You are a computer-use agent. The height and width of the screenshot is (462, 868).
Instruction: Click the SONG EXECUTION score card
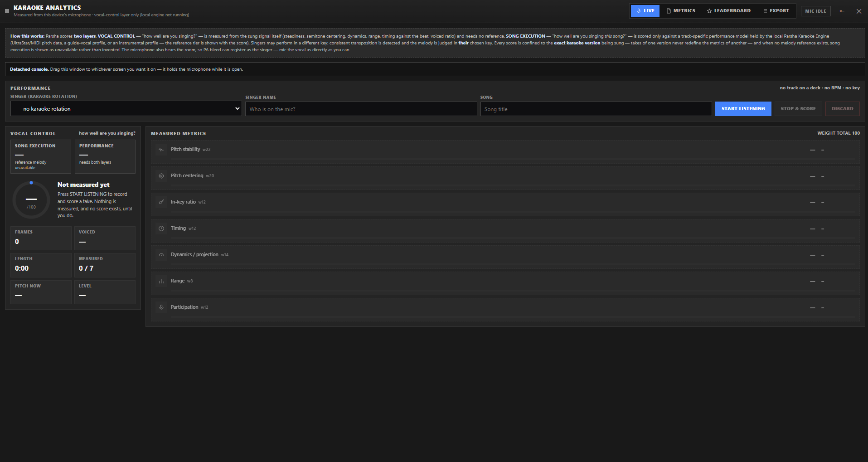point(41,156)
